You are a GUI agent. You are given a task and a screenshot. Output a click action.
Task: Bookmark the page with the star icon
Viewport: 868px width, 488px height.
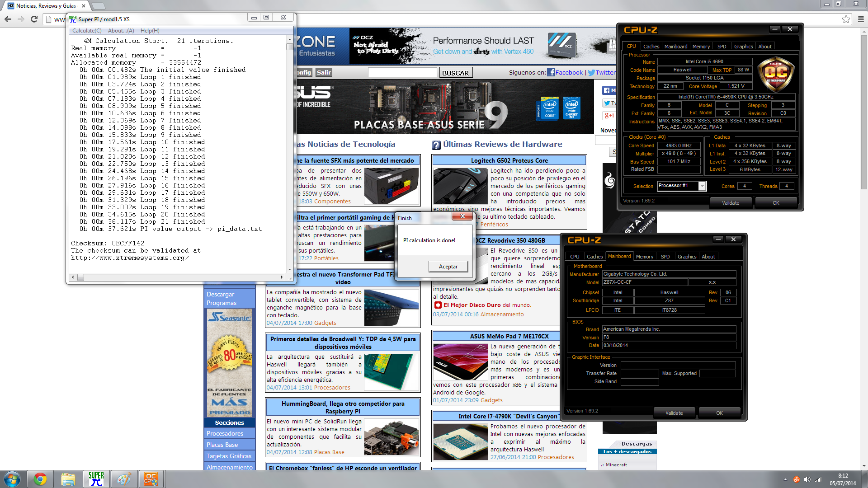pyautogui.click(x=846, y=19)
